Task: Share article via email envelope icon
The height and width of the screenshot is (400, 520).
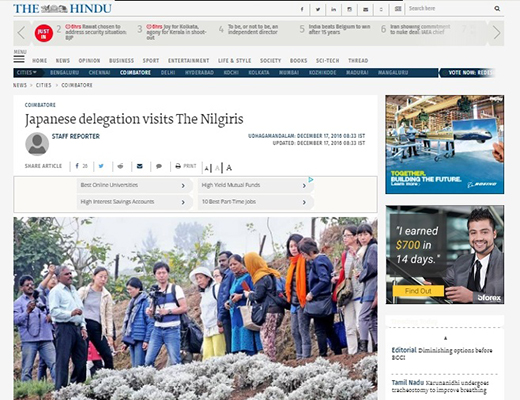Action: (140, 166)
